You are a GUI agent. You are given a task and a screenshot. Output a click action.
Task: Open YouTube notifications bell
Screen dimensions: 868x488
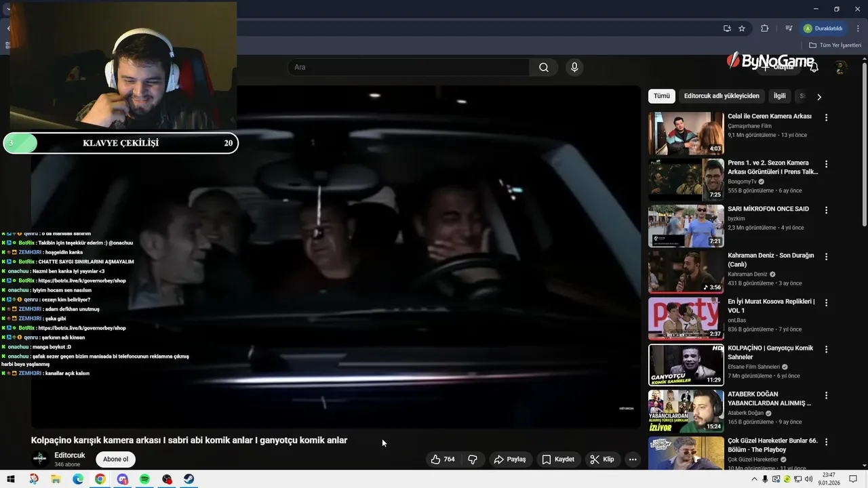(814, 67)
